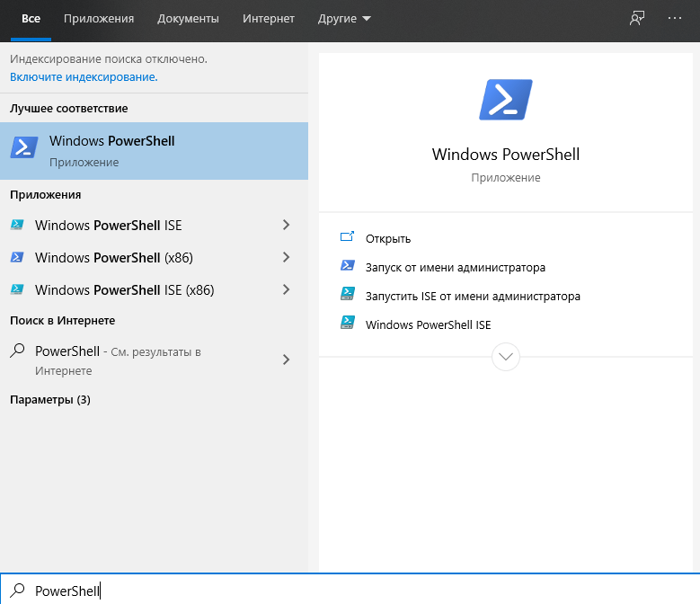Click the Запуск от имени администратора icon
Screen dimensions: 700x604
(x=348, y=266)
